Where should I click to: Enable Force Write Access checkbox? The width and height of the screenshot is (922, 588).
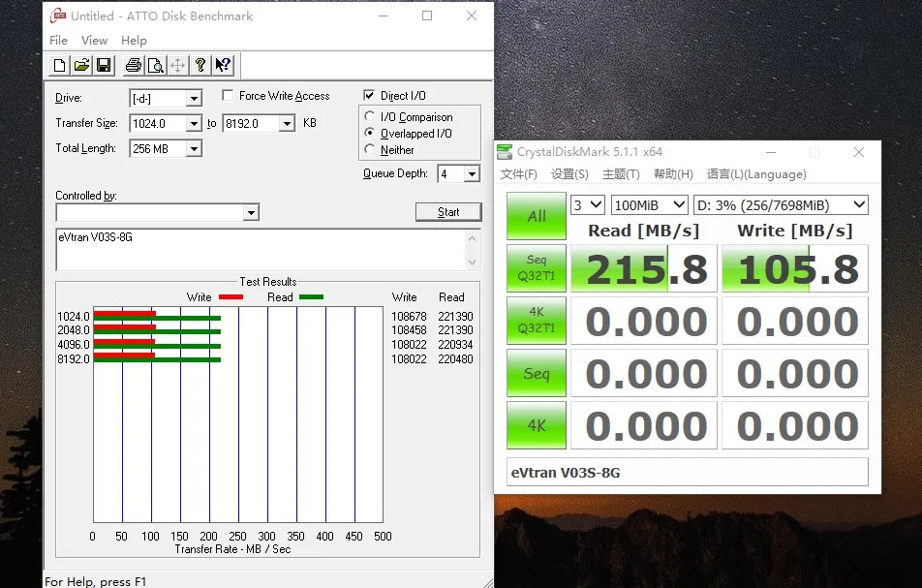pyautogui.click(x=228, y=95)
